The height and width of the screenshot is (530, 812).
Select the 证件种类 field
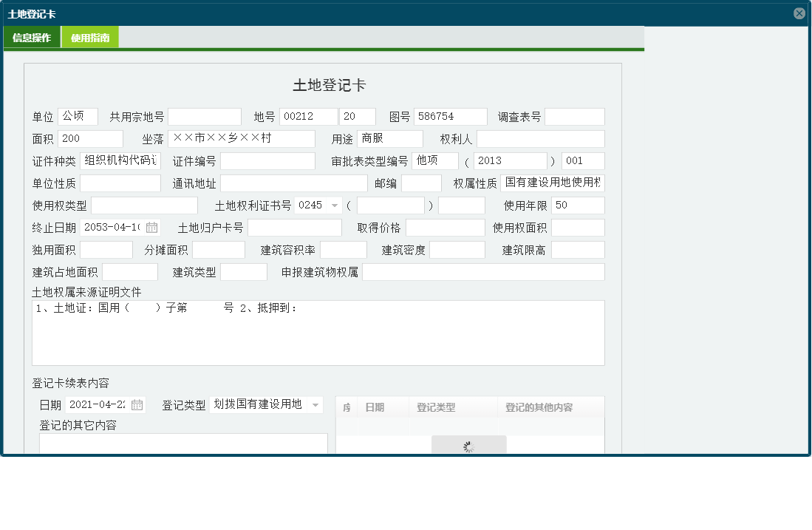(x=120, y=161)
